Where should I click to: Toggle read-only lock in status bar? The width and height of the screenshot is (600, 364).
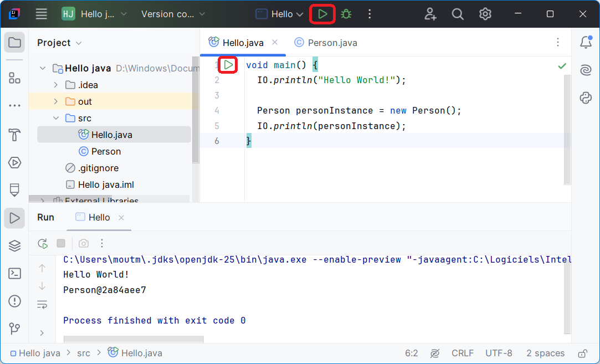[x=582, y=353]
